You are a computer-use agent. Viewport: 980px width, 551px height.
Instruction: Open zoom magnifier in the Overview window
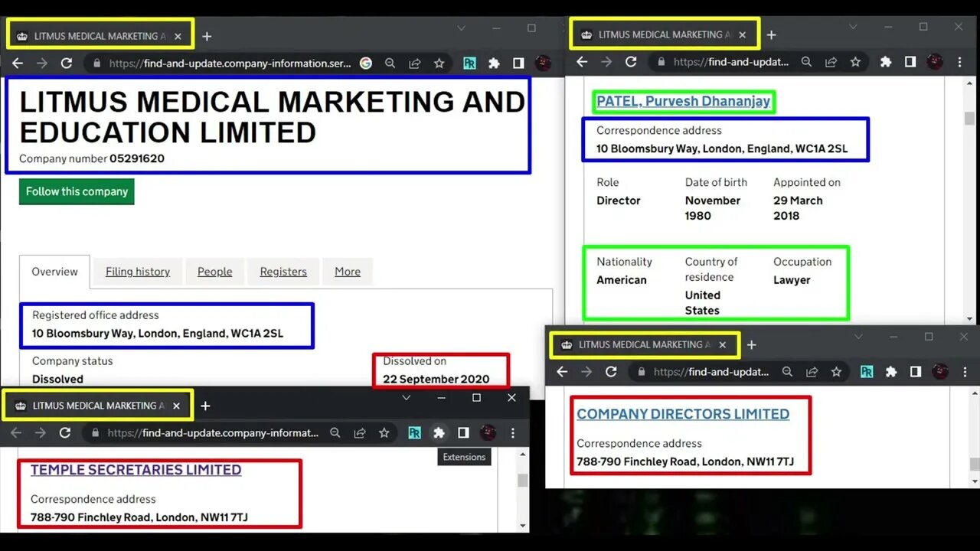point(390,64)
